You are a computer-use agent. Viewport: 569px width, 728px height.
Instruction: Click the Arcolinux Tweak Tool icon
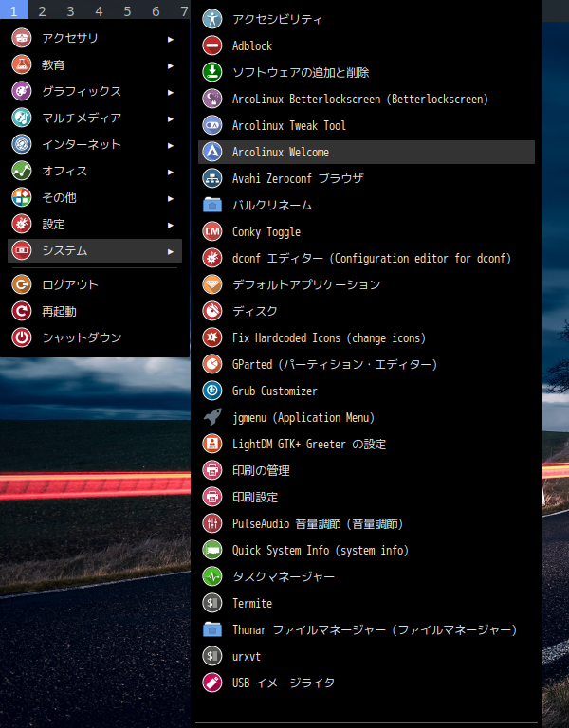tap(212, 125)
